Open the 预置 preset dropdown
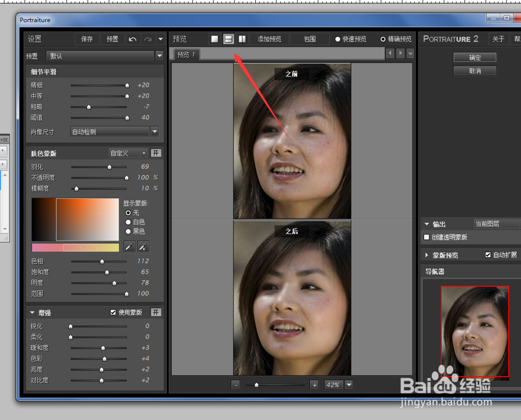 (x=159, y=56)
